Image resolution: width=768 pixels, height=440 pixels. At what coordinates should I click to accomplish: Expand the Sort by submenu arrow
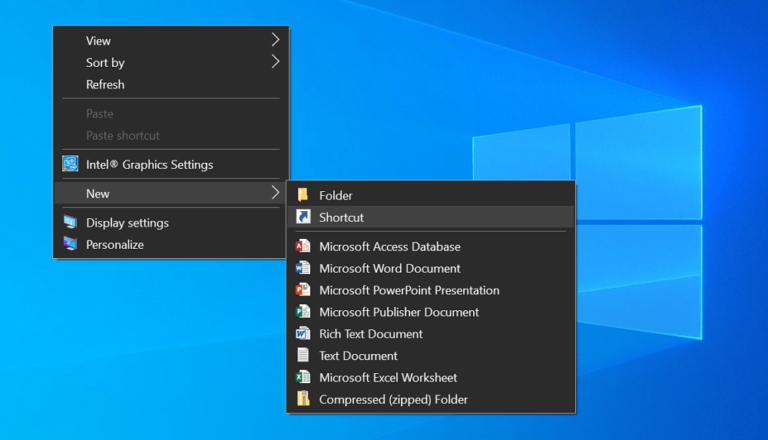[275, 62]
